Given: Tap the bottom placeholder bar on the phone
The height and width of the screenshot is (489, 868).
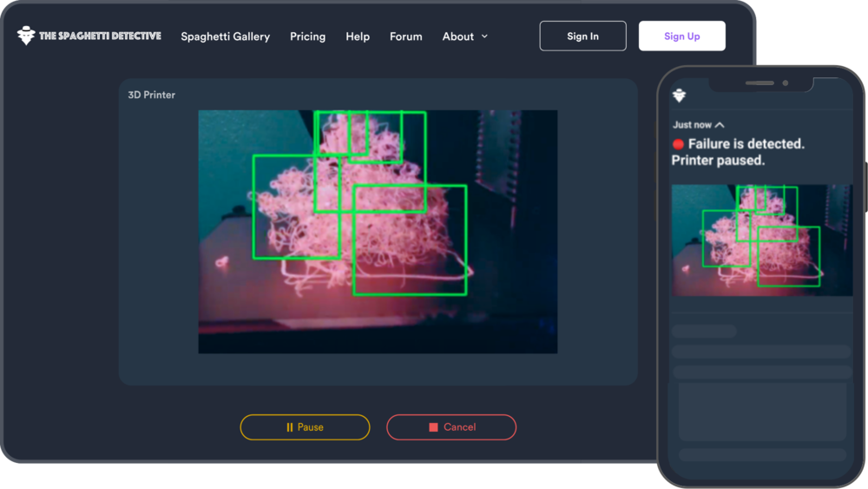Looking at the screenshot, I should point(762,454).
